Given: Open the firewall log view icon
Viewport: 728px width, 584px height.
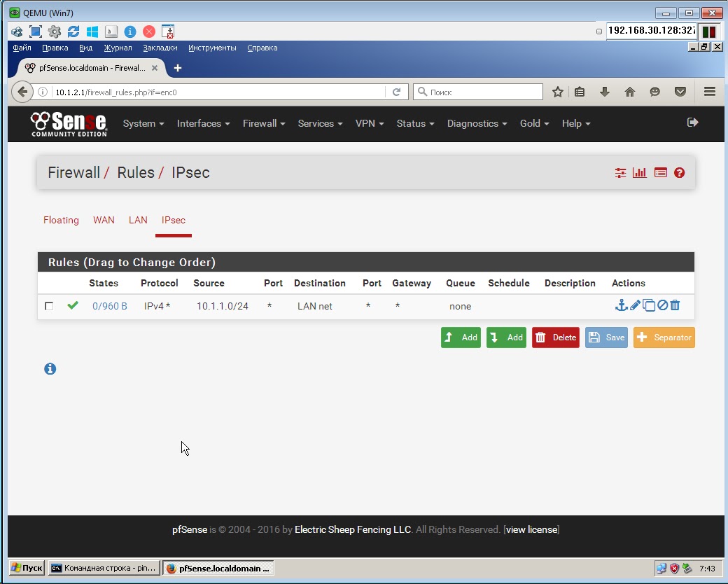Looking at the screenshot, I should [x=660, y=172].
